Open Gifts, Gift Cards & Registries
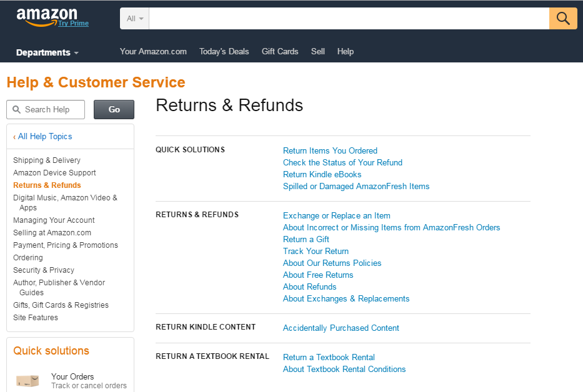This screenshot has width=583, height=392. [61, 305]
